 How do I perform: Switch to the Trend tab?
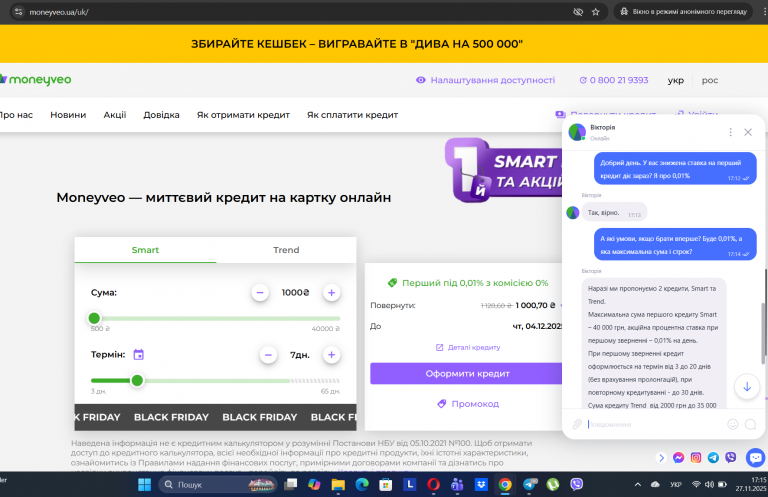point(286,250)
